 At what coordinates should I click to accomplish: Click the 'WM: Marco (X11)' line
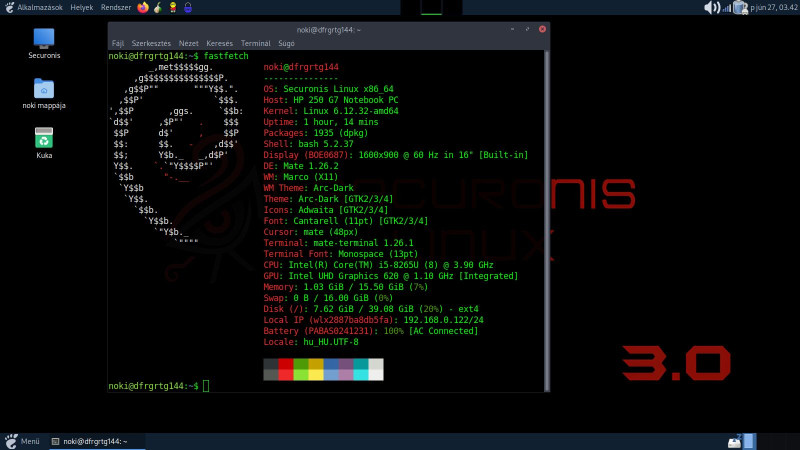tap(301, 177)
